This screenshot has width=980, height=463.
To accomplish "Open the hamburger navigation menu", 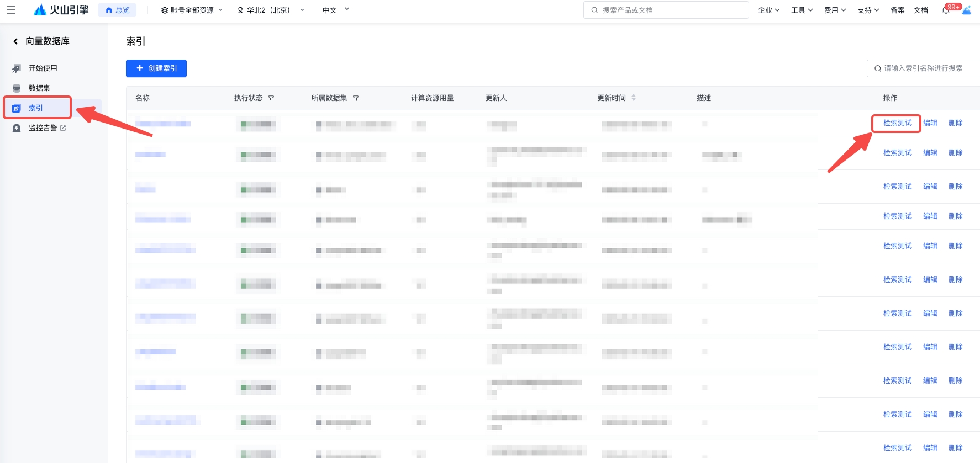I will coord(11,10).
